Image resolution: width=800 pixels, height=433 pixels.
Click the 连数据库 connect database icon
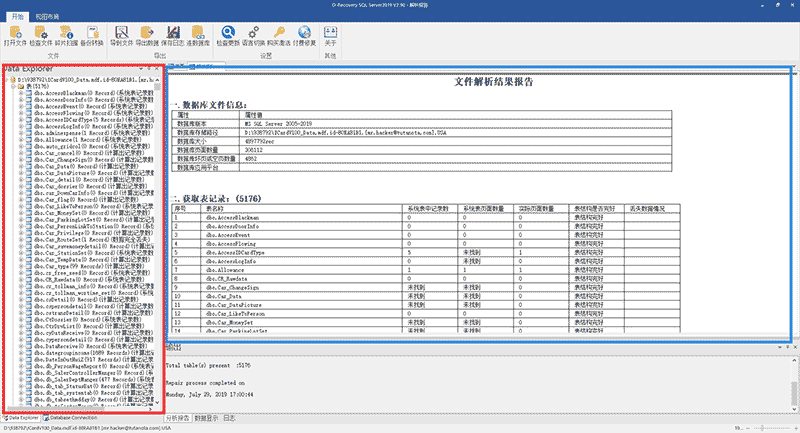(198, 33)
